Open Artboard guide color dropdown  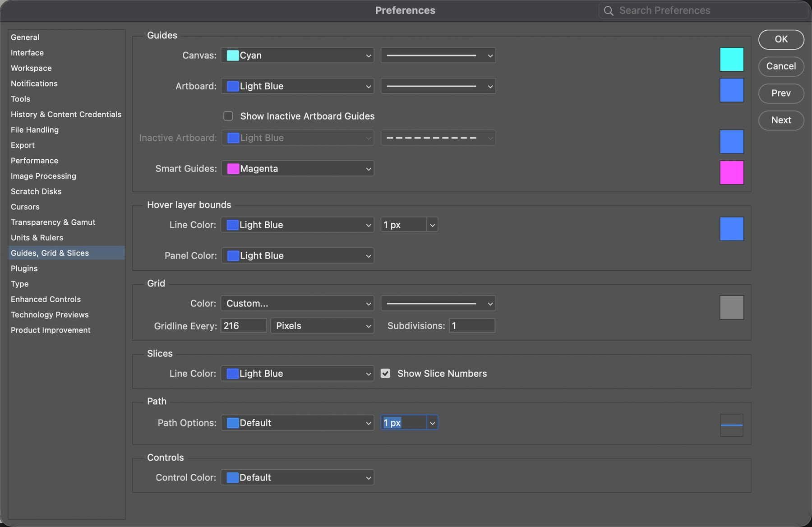pos(297,86)
